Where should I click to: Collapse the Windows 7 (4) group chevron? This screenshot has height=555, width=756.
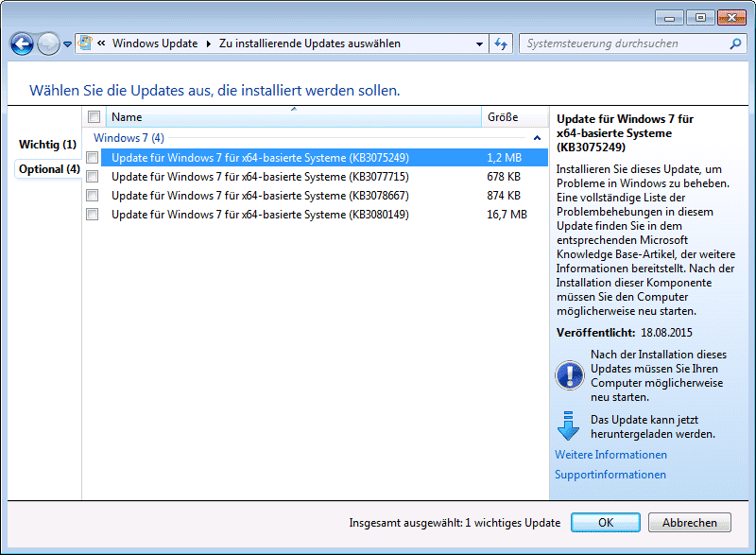coord(537,138)
